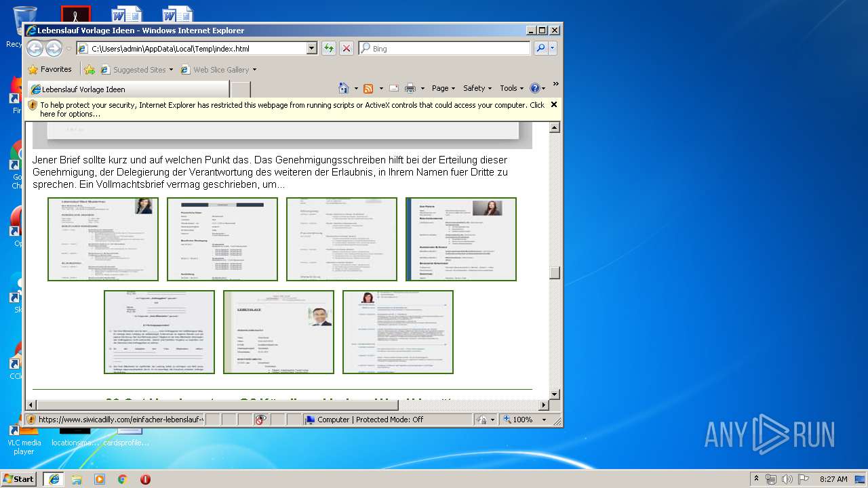
Task: Click the horizontal scrollbar left arrow
Action: [x=31, y=405]
